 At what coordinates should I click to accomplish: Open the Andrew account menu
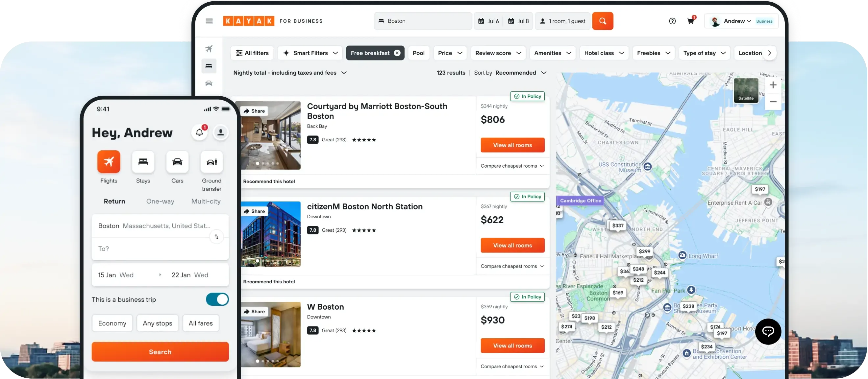click(741, 21)
